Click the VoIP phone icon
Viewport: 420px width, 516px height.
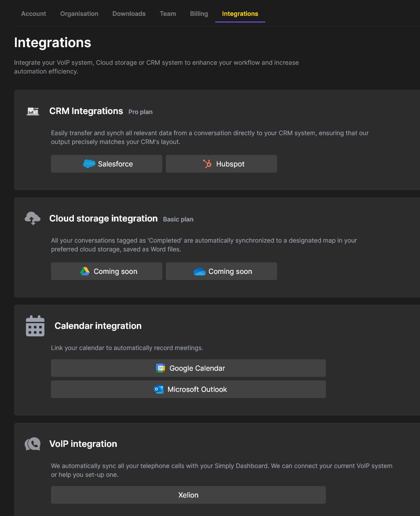pos(32,444)
